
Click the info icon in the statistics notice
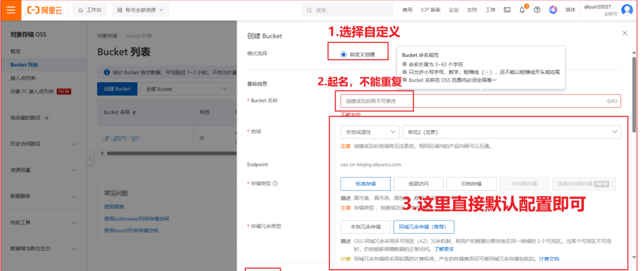(x=107, y=72)
